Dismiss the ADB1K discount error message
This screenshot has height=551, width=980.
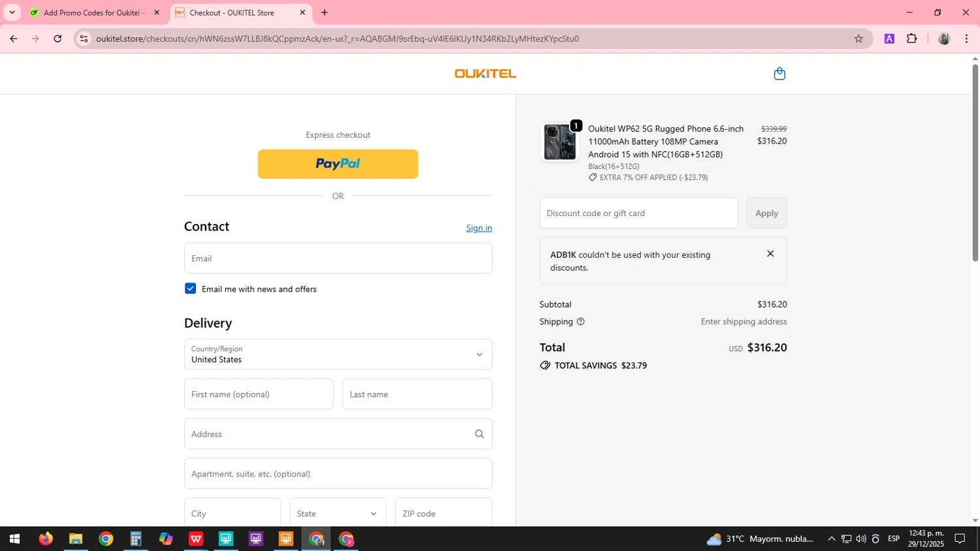click(x=770, y=254)
